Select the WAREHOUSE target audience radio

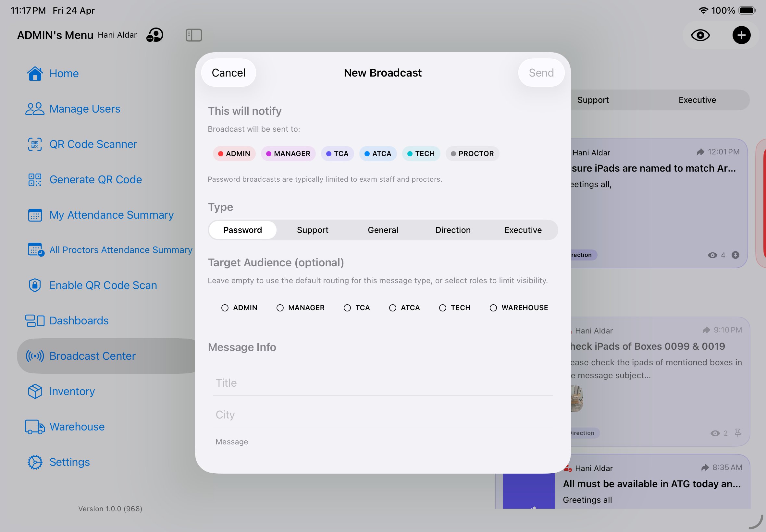493,308
